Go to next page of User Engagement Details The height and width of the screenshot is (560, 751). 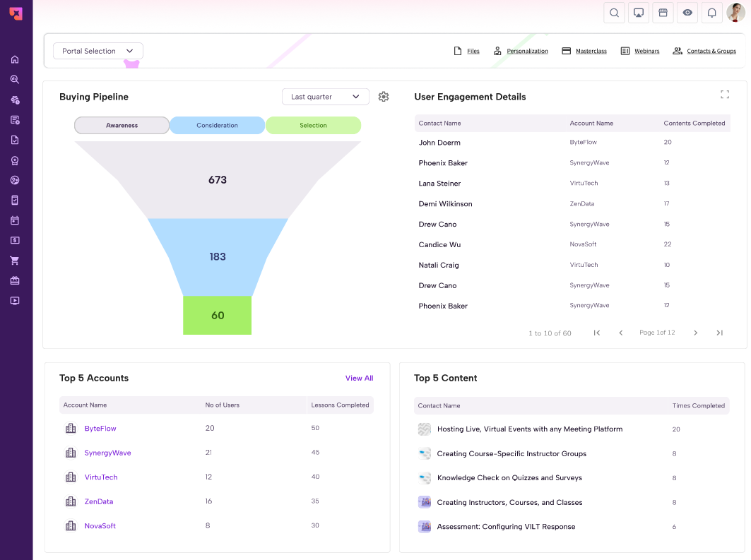695,332
